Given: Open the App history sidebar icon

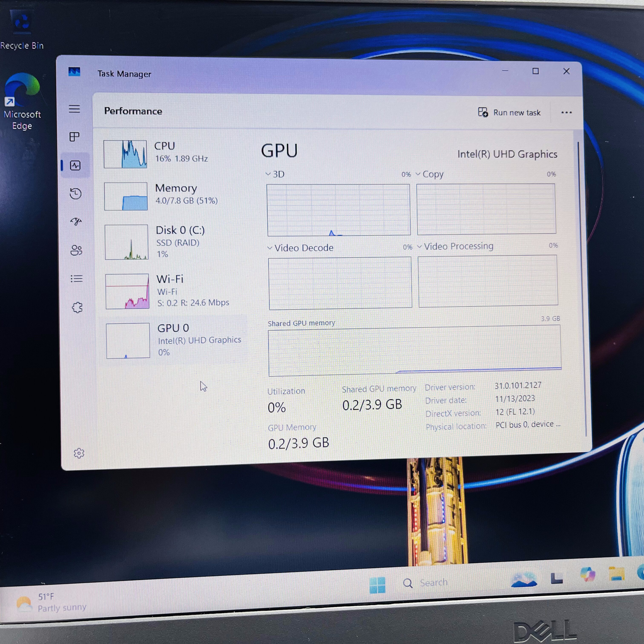Looking at the screenshot, I should pyautogui.click(x=76, y=194).
